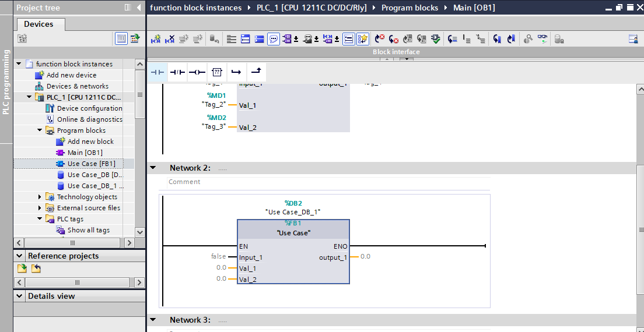Toggle network comments display icon

tap(273, 39)
